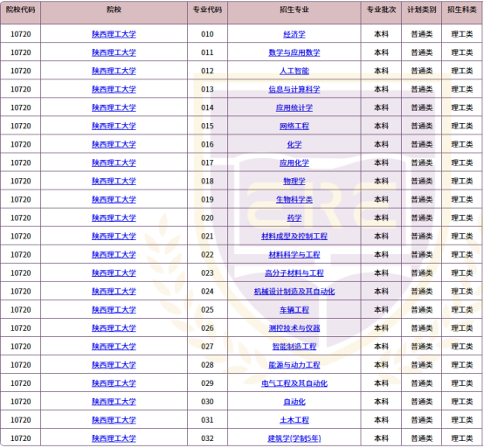Open the 土木工程 major link
The image size is (484, 448).
tap(294, 420)
